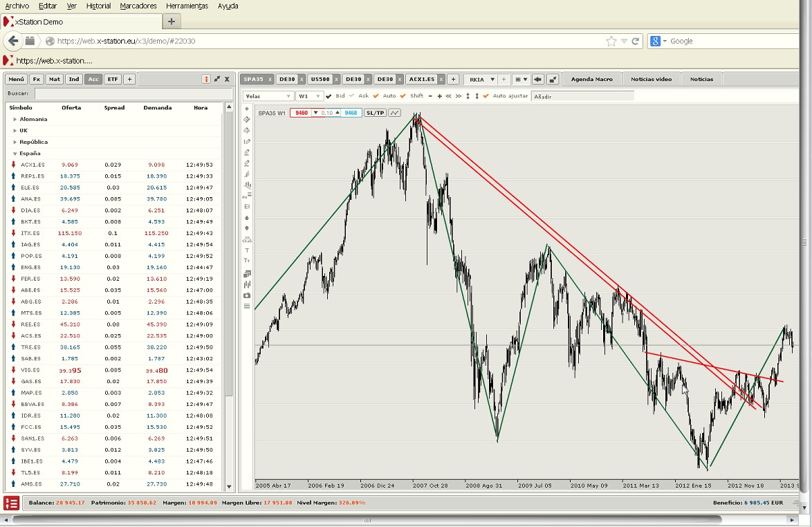Switch to the ACX1.ES chart tab

tap(421, 80)
